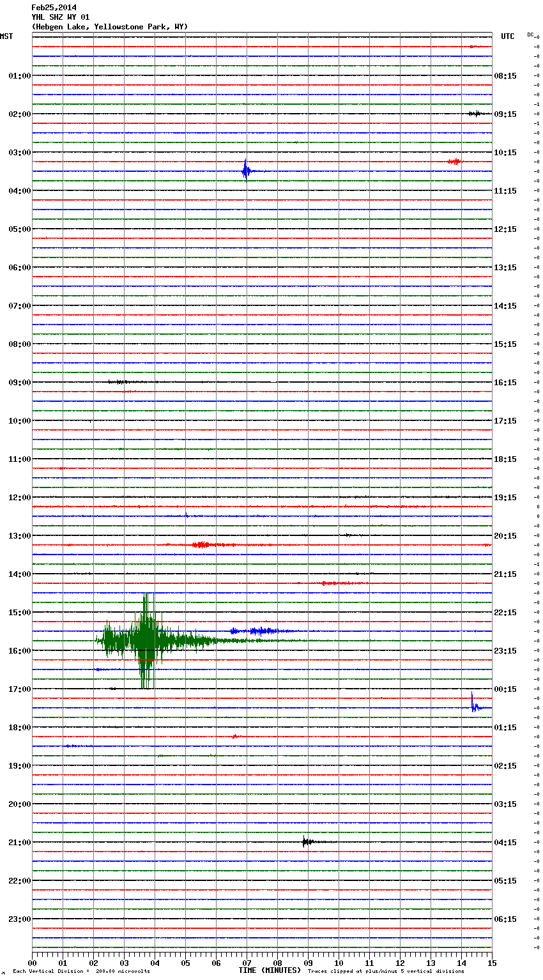This screenshot has width=543, height=980.
Task: Click the '03:00' MST time label
Action: coord(19,153)
